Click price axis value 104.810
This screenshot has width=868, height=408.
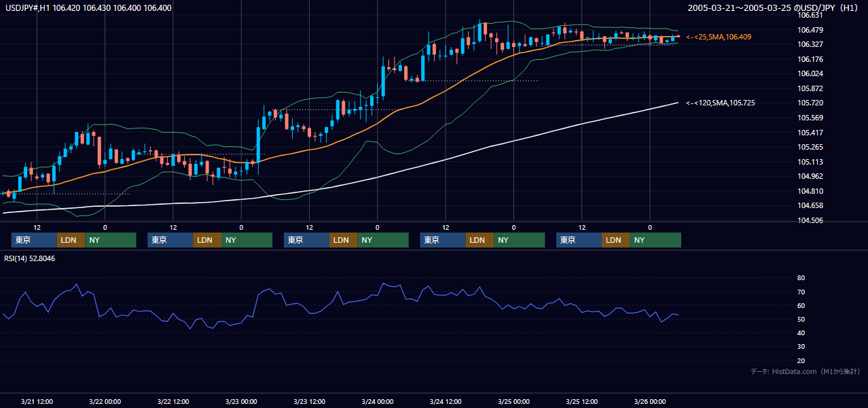(810, 191)
